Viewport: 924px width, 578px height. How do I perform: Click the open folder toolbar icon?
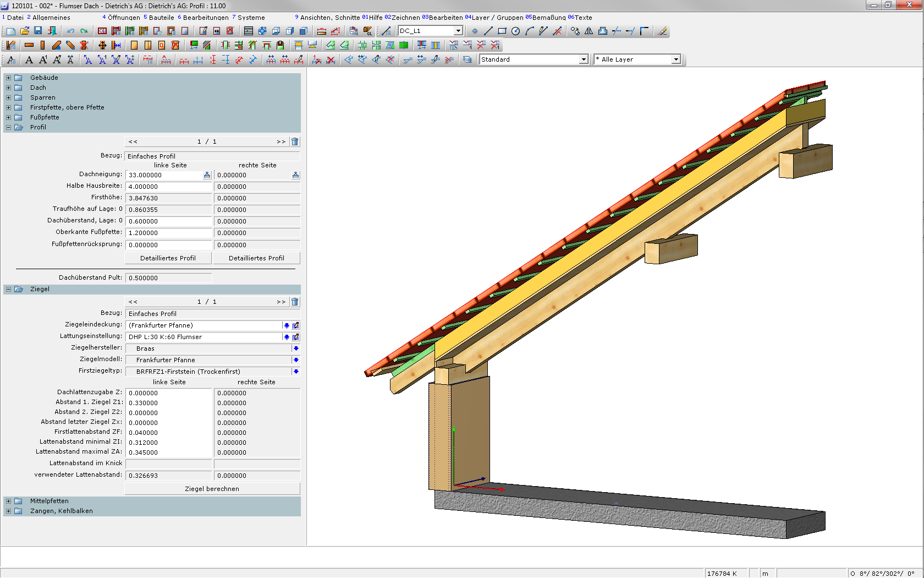[24, 31]
